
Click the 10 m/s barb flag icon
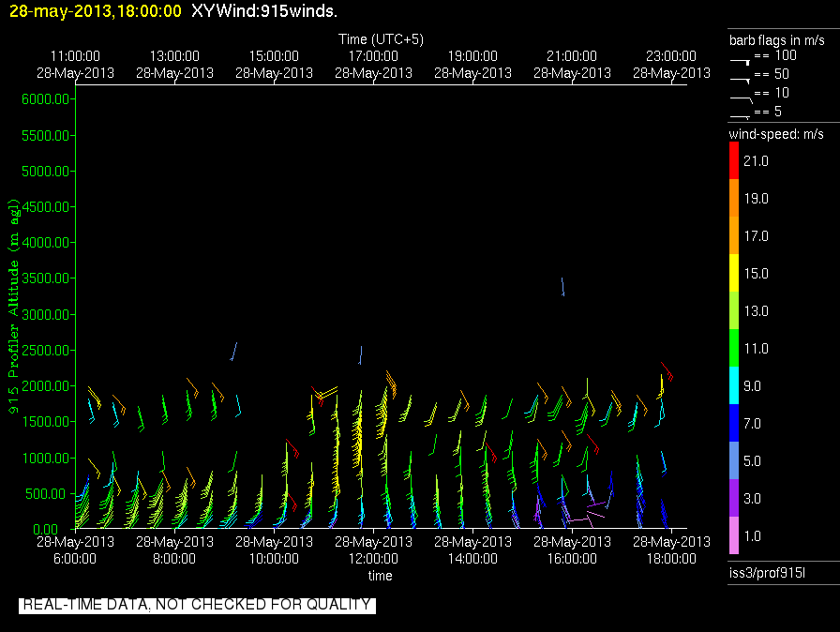point(741,96)
